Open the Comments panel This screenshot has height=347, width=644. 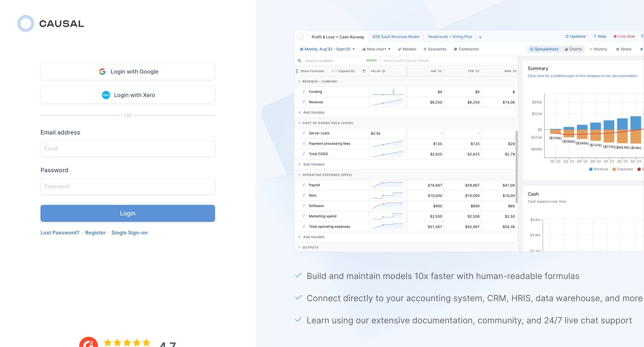(466, 49)
